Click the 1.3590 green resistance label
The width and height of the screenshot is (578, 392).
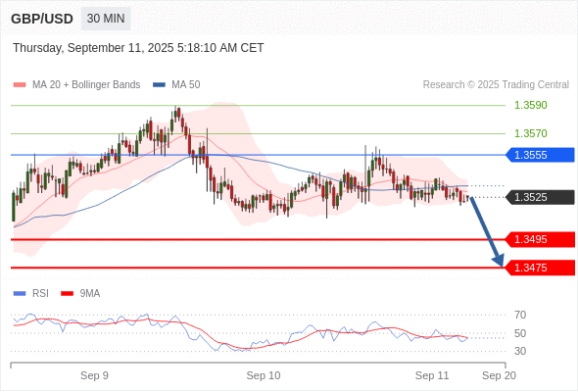pyautogui.click(x=530, y=105)
